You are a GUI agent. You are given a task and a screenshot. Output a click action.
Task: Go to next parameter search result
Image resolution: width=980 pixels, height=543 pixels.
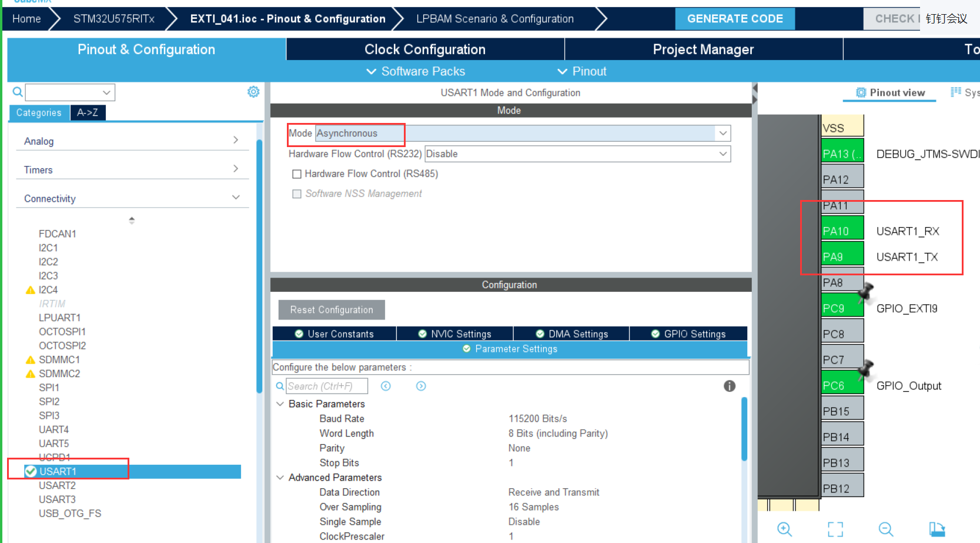click(x=421, y=386)
